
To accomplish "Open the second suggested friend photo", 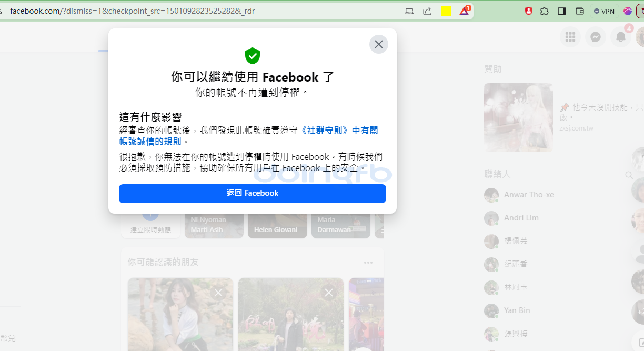I will pos(291,314).
